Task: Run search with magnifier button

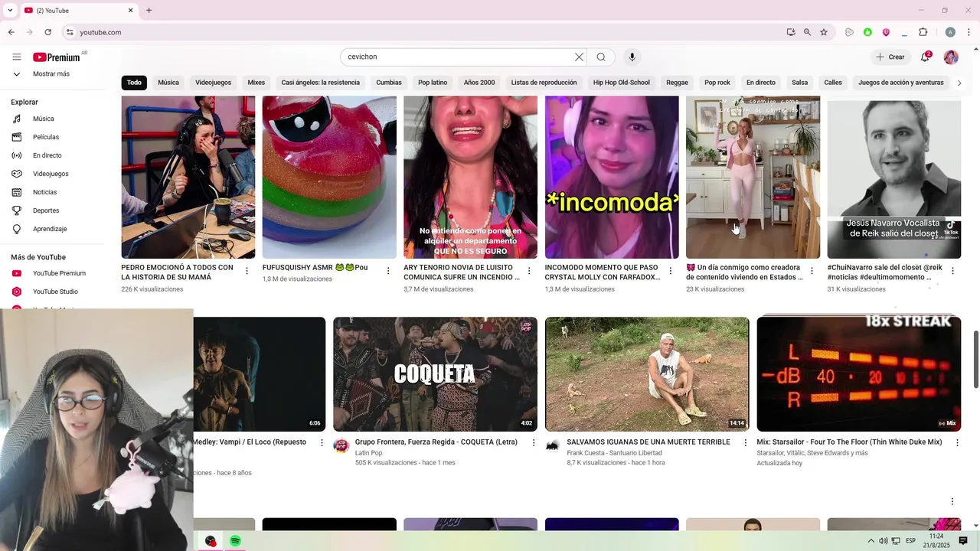Action: 601,57
